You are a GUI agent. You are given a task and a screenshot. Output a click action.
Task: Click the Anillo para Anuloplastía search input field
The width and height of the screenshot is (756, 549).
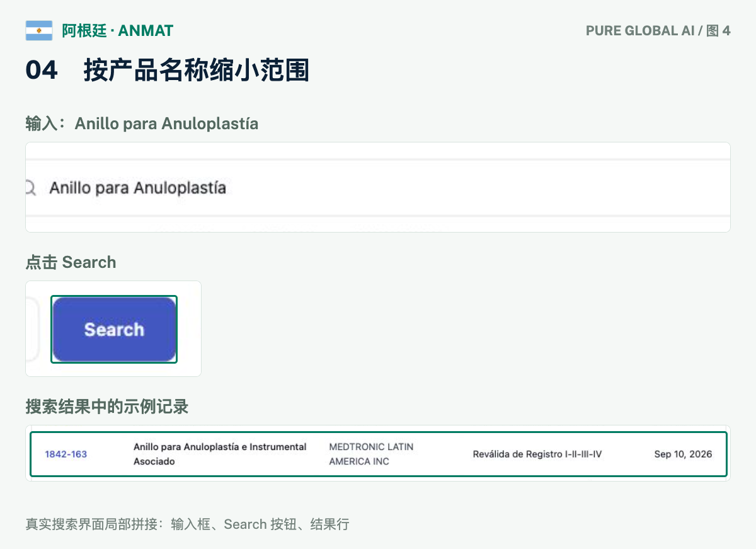[x=378, y=188]
